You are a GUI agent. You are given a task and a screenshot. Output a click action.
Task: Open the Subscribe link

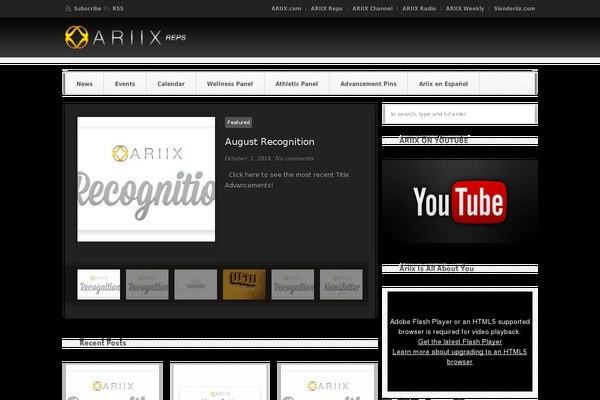[x=87, y=8]
